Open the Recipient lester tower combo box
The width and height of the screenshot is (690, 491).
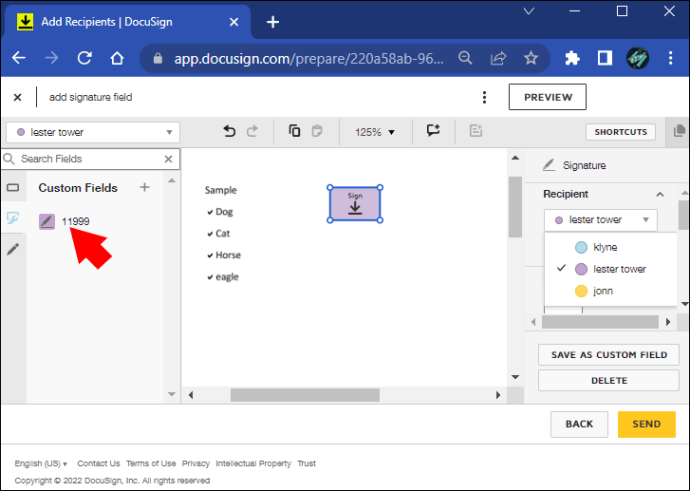(x=601, y=220)
